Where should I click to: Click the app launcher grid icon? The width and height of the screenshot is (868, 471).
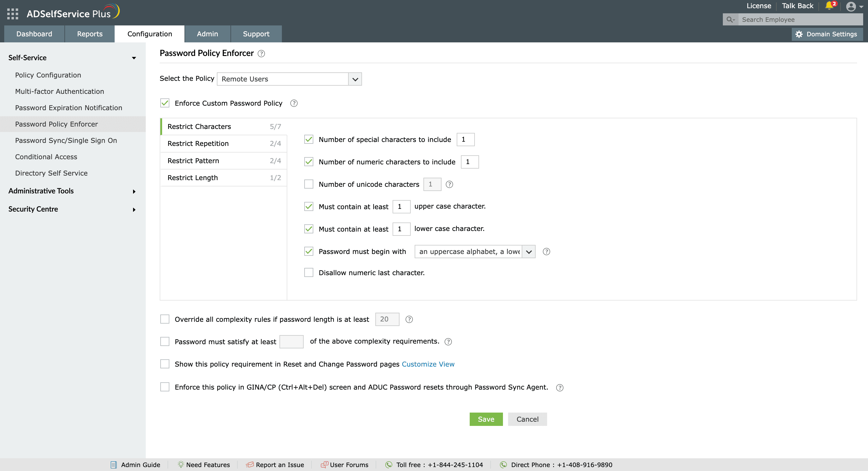12,14
